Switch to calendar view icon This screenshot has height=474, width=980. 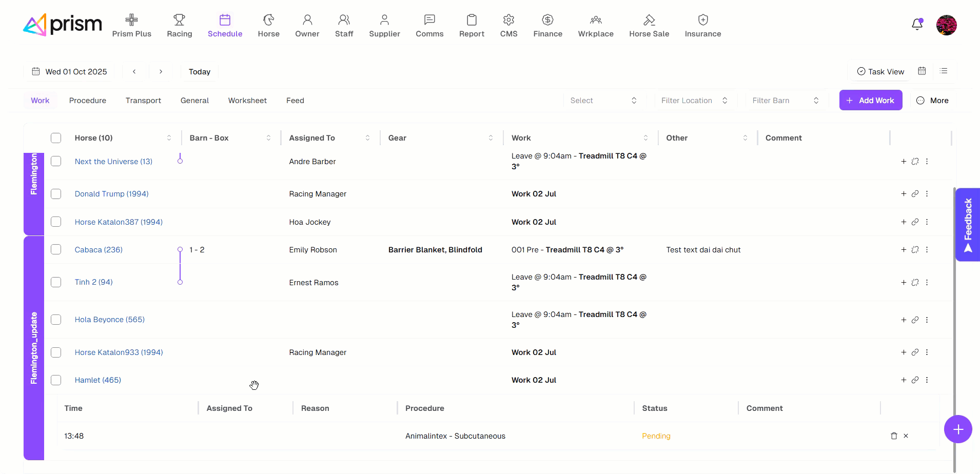(922, 71)
